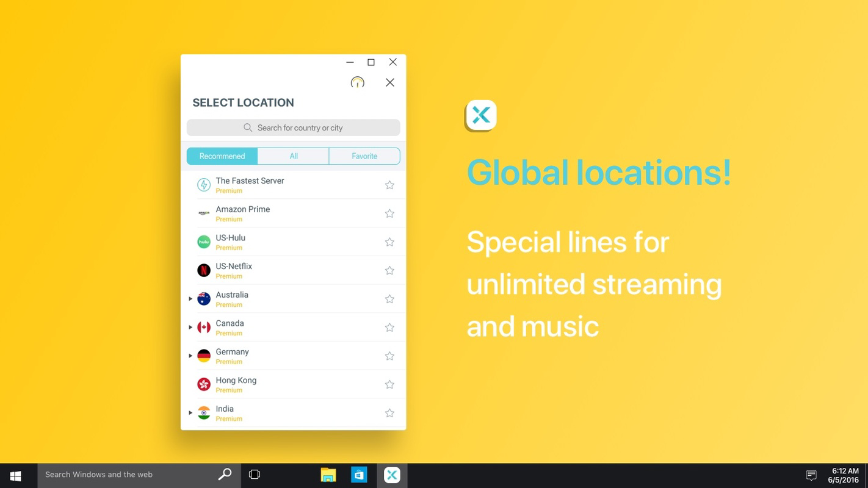Image resolution: width=868 pixels, height=488 pixels.
Task: Click the Canada flag icon
Action: [x=204, y=328]
